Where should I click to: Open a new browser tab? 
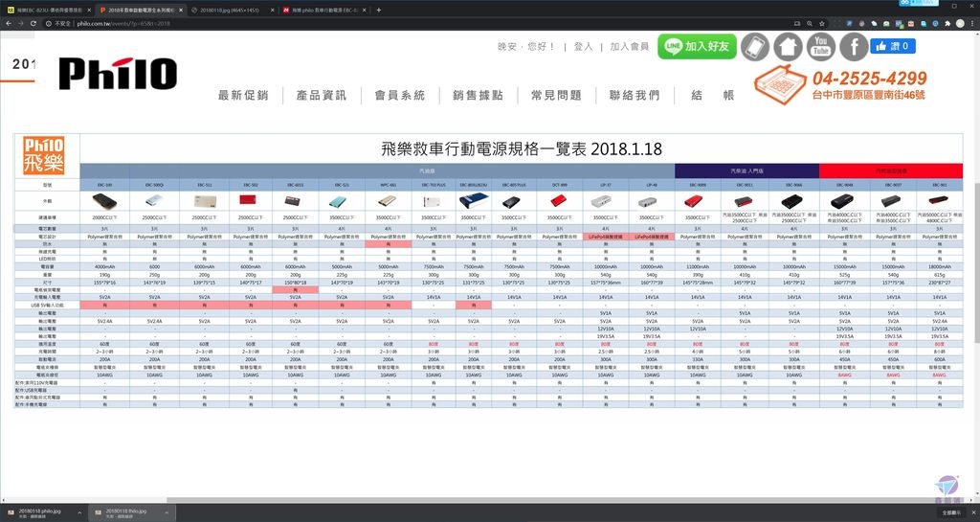pyautogui.click(x=379, y=10)
